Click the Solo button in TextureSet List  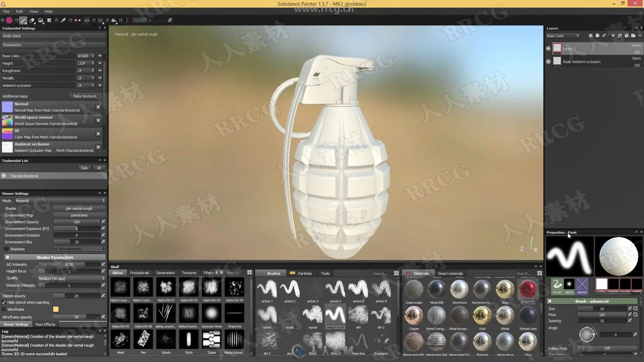(84, 168)
